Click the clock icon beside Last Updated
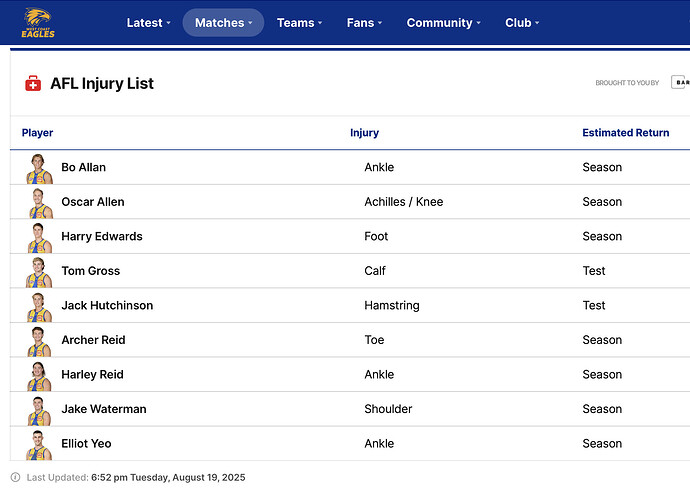Screen dimensions: 690x498 pos(15,478)
